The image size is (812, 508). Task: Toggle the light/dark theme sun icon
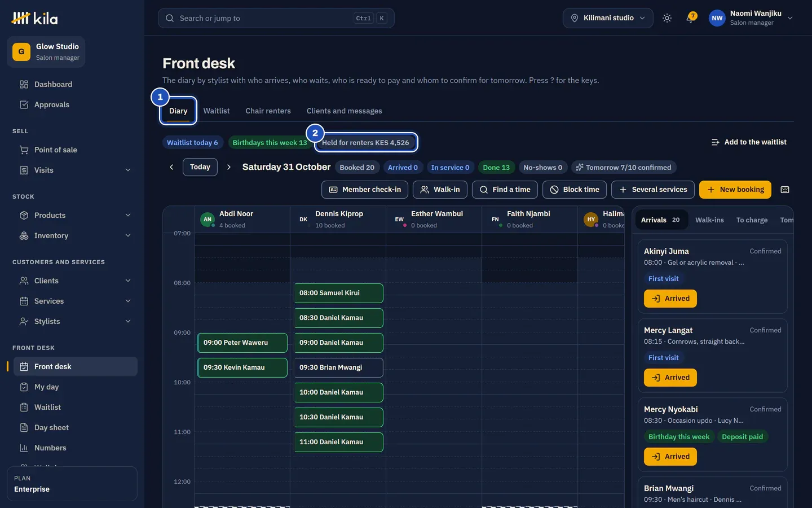(x=667, y=18)
